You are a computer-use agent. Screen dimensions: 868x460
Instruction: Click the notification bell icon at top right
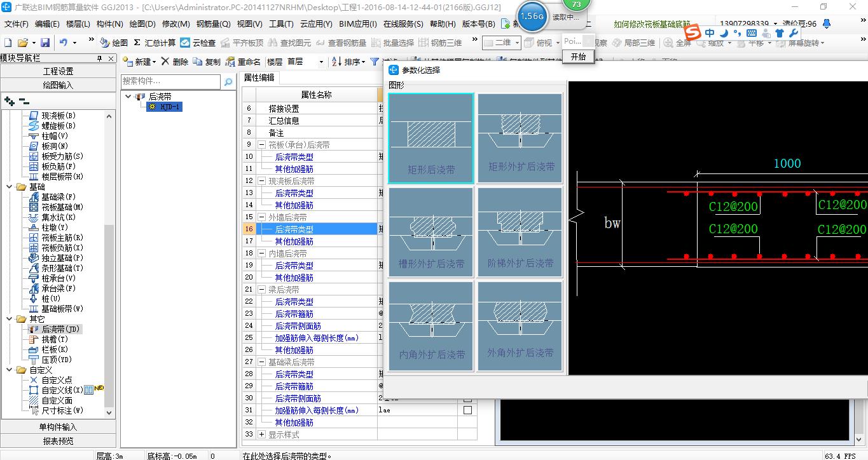pyautogui.click(x=826, y=24)
